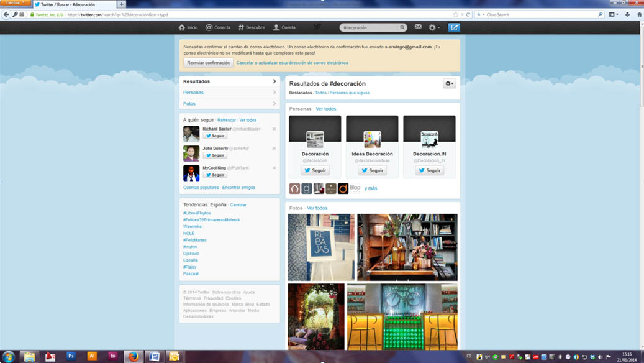Compose a new tweet with the blue button
Viewport: 644px width, 363px height.
click(x=455, y=27)
